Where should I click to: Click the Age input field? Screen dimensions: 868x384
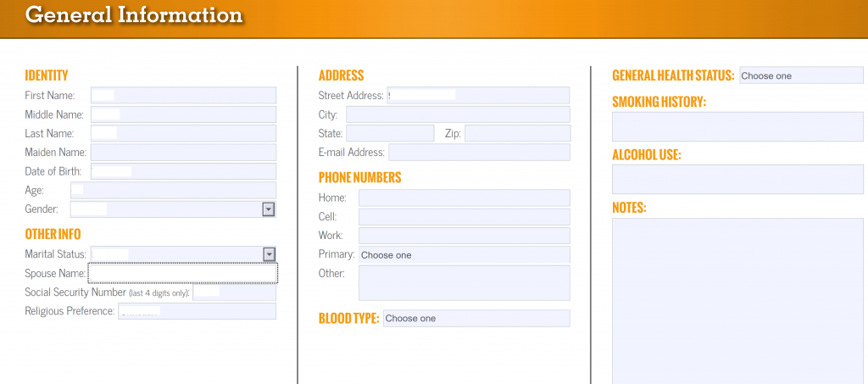tap(173, 190)
